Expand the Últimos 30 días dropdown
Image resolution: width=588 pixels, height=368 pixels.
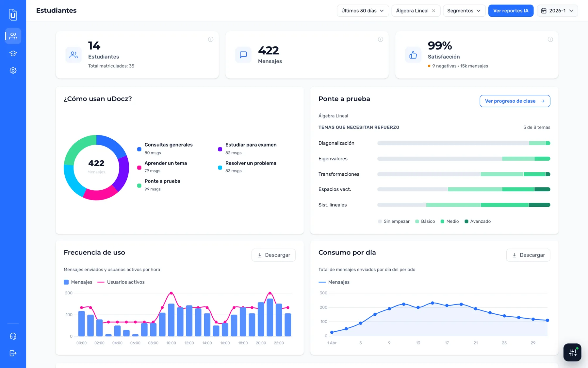[x=363, y=11]
